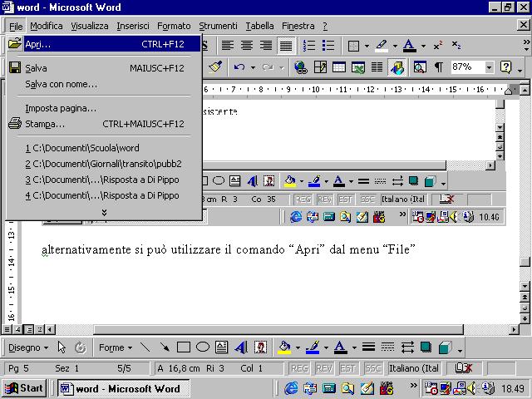The image size is (532, 399).
Task: Apply Line Color brush in bottom drawing toolbar
Action: [313, 347]
